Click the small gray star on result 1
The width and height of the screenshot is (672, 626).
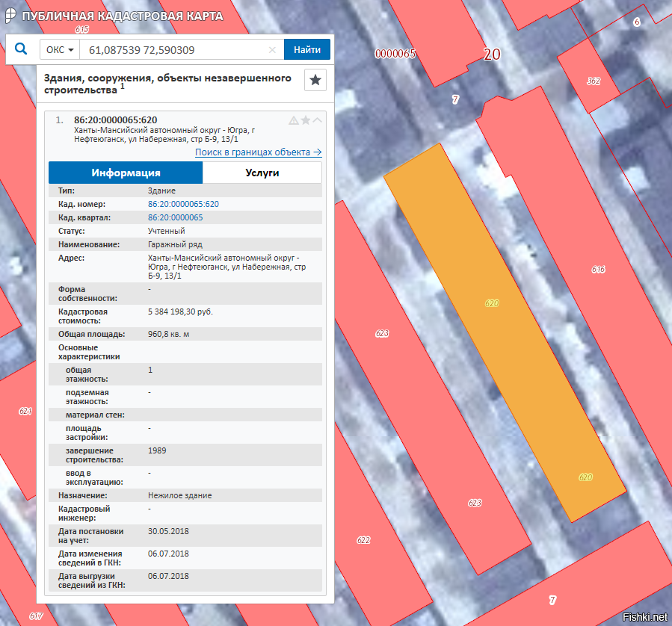[x=306, y=120]
